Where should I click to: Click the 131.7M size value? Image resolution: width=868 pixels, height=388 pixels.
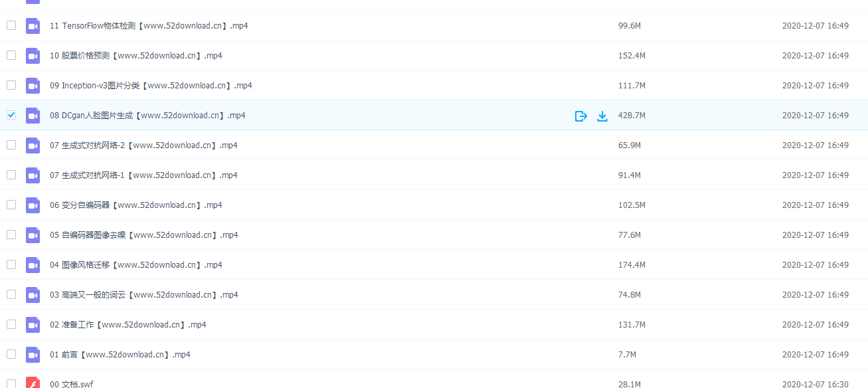point(632,325)
